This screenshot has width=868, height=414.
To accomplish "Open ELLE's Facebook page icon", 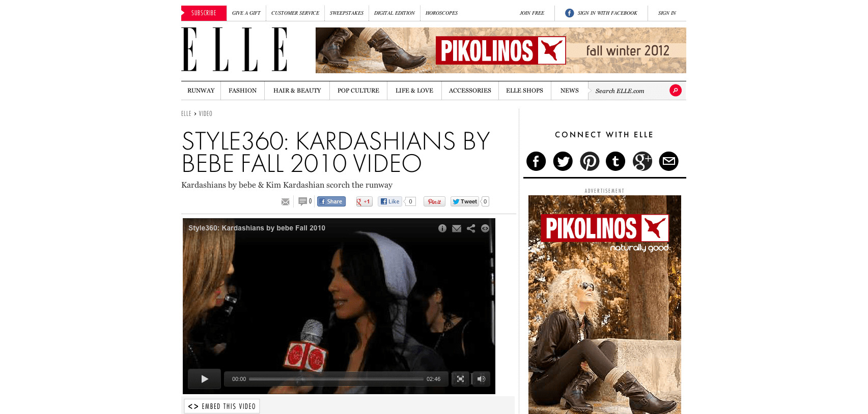I will coord(536,161).
